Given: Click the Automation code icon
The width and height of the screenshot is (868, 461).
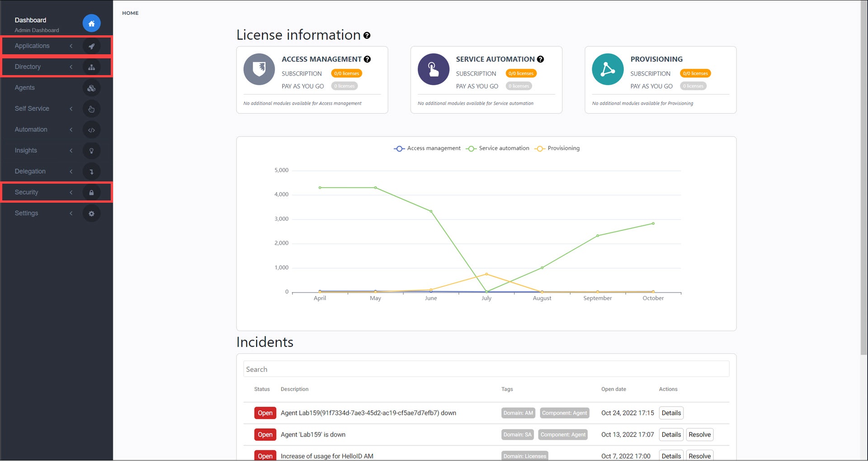Looking at the screenshot, I should 92,129.
